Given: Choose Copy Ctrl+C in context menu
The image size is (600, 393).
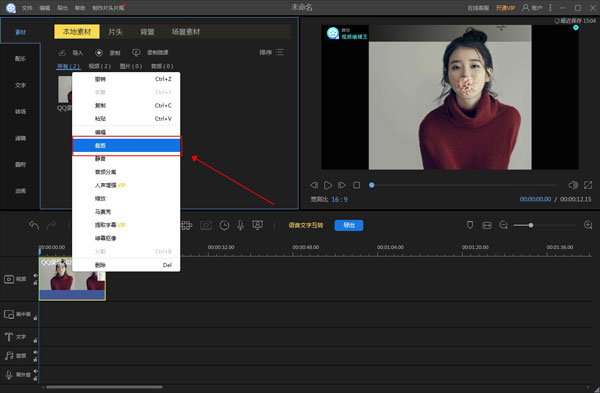Looking at the screenshot, I should coord(126,105).
